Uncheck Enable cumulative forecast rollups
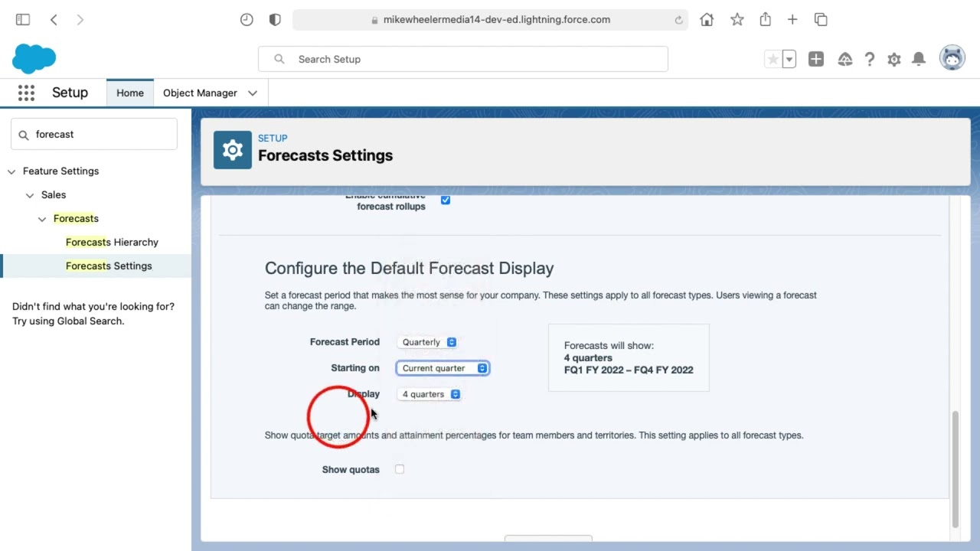This screenshot has width=980, height=551. [x=446, y=200]
